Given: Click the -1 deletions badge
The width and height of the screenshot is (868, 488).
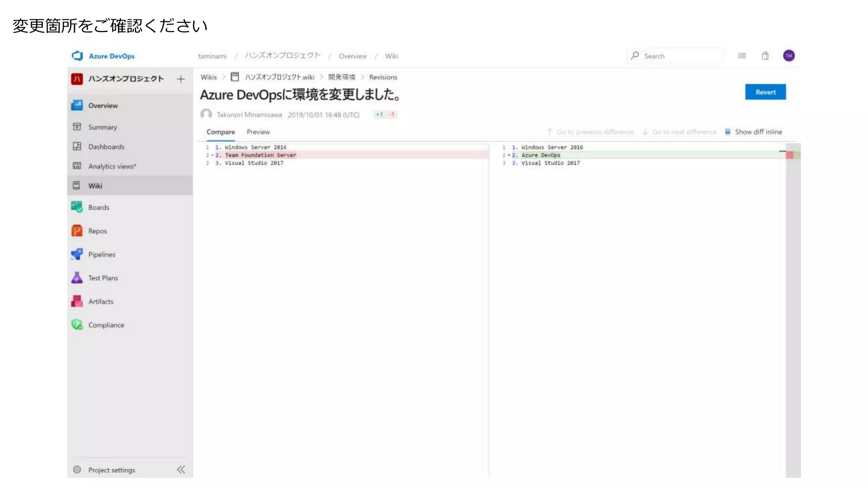Looking at the screenshot, I should click(x=392, y=114).
